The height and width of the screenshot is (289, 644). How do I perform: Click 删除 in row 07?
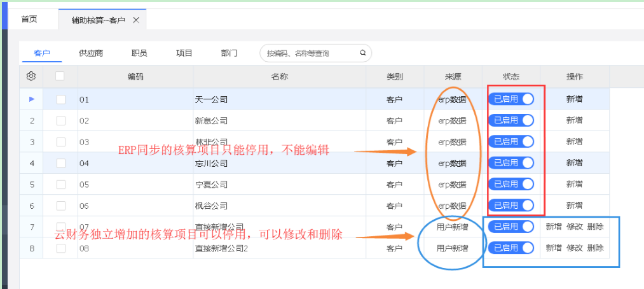point(595,227)
